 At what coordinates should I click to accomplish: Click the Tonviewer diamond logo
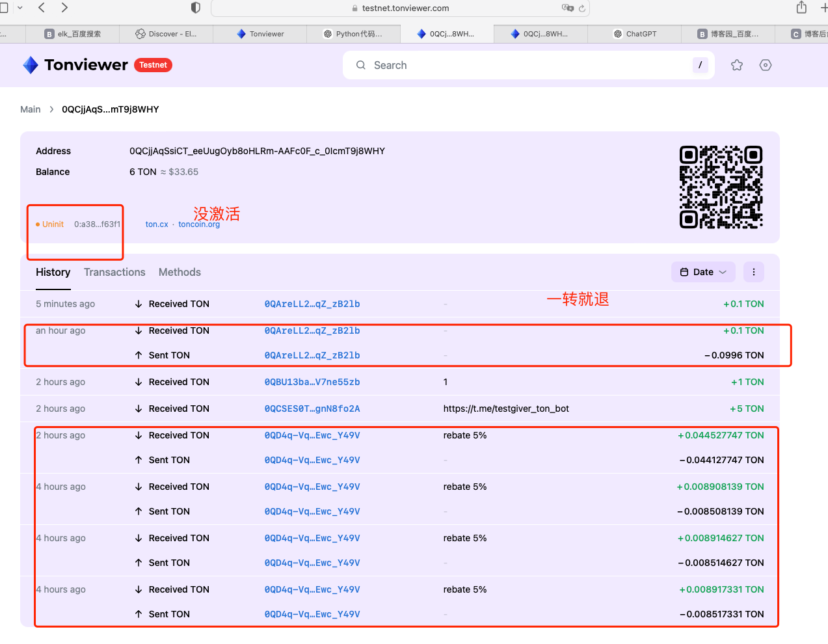pos(31,65)
